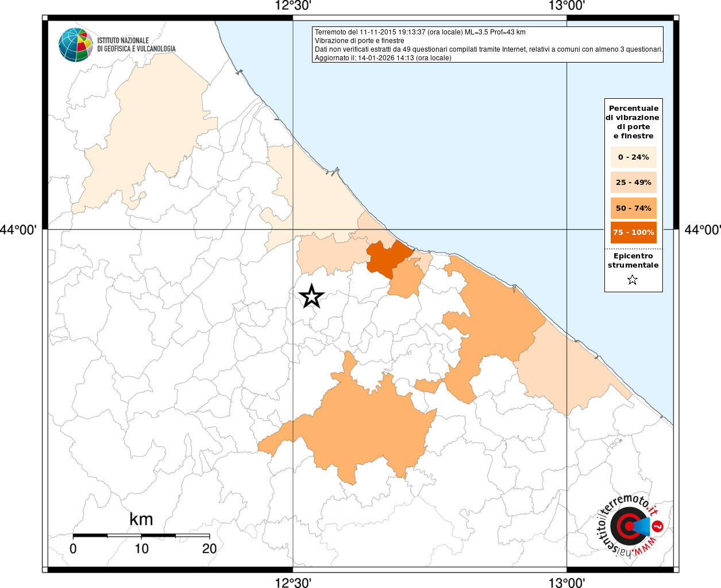
Task: Click the star symbol in the legend
Action: (633, 280)
